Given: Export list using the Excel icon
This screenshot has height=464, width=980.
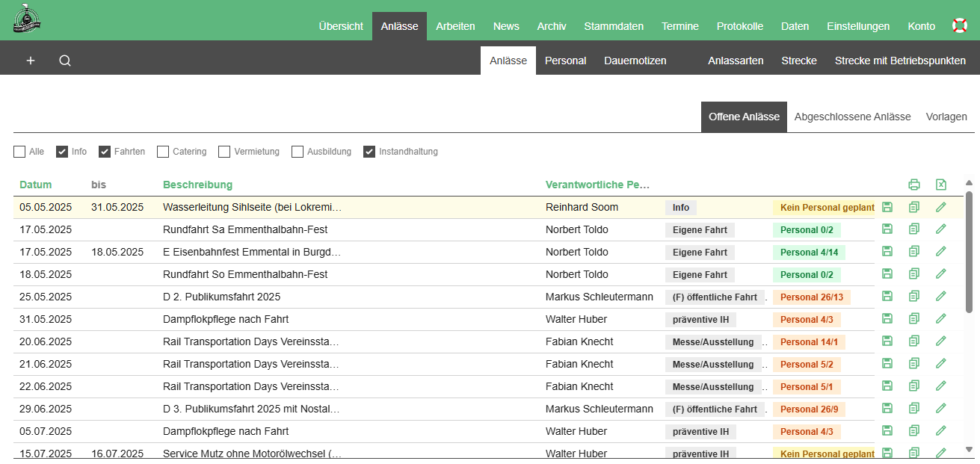Looking at the screenshot, I should (941, 185).
